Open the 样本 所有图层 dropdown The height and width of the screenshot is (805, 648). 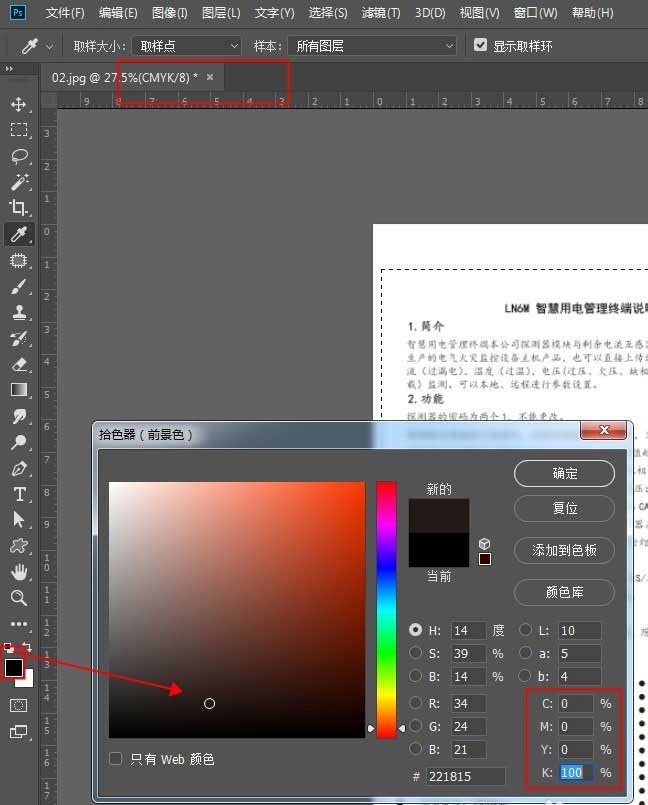point(371,46)
